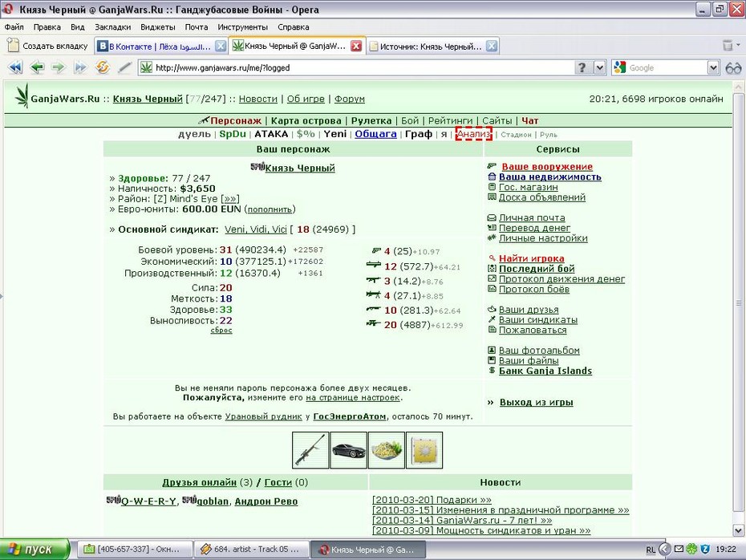This screenshot has width=746, height=560.
Task: Click the page vertical scrollbar down arrow
Action: [738, 530]
